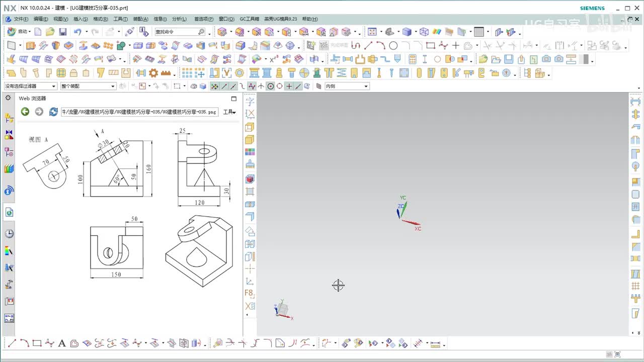Open the selection filter dropdown
This screenshot has width=644, height=362.
pos(30,86)
